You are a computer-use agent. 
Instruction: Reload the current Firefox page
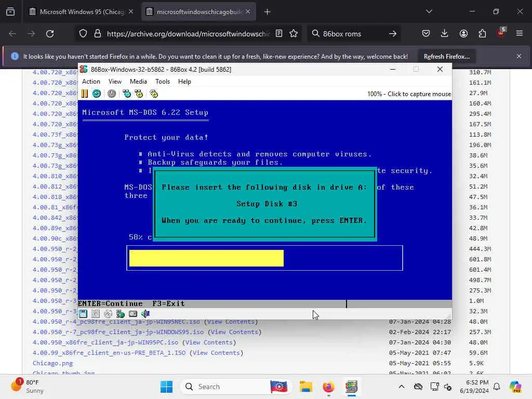point(50,34)
